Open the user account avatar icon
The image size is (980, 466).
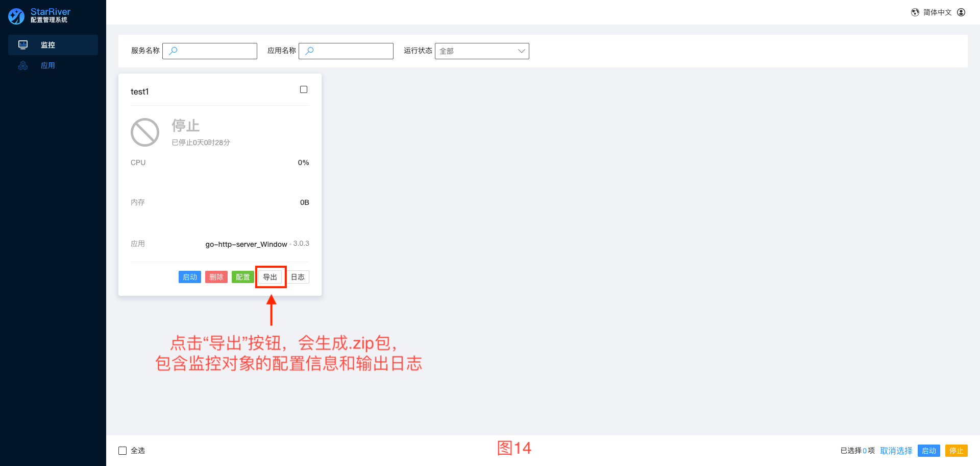click(961, 12)
